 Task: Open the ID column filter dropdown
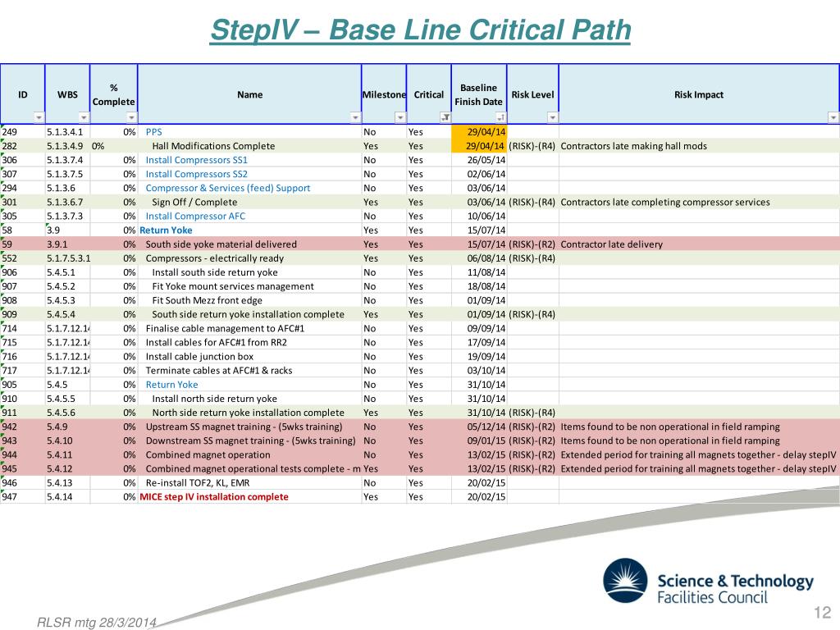(x=39, y=117)
